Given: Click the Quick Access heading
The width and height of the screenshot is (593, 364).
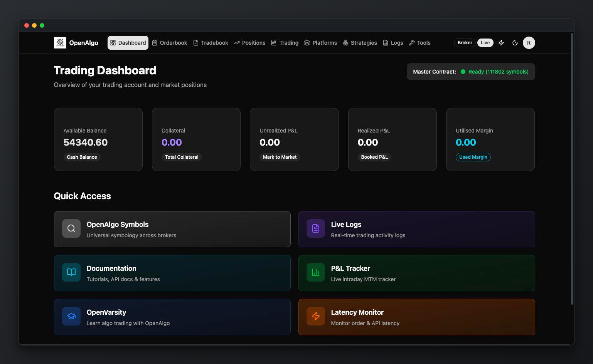Looking at the screenshot, I should pos(82,196).
